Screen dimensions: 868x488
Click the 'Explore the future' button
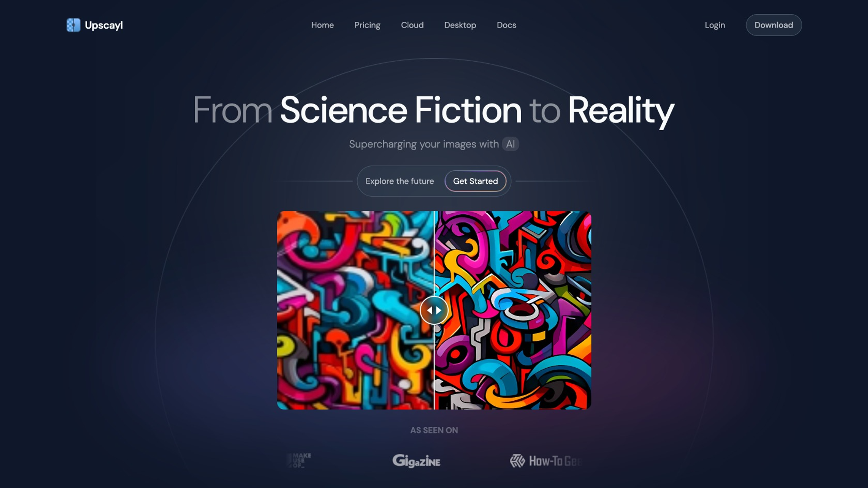click(399, 181)
